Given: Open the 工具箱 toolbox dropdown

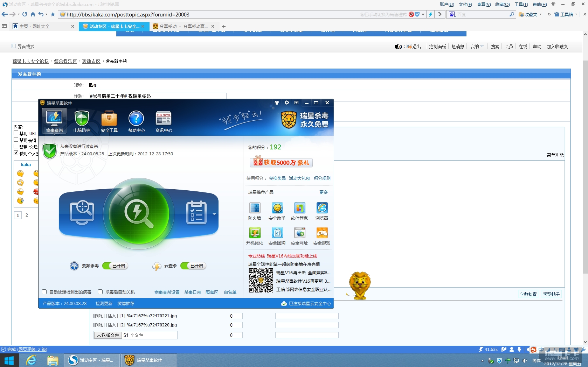Looking at the screenshot, I should click(576, 14).
